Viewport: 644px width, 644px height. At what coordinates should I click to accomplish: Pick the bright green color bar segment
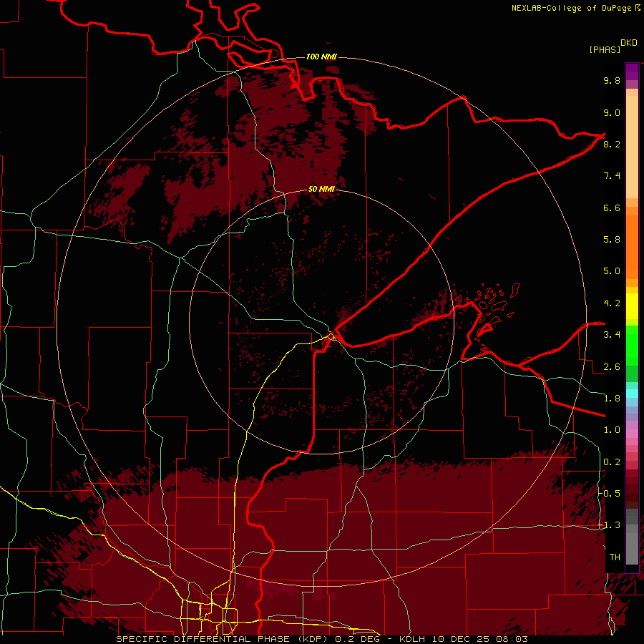pyautogui.click(x=632, y=345)
